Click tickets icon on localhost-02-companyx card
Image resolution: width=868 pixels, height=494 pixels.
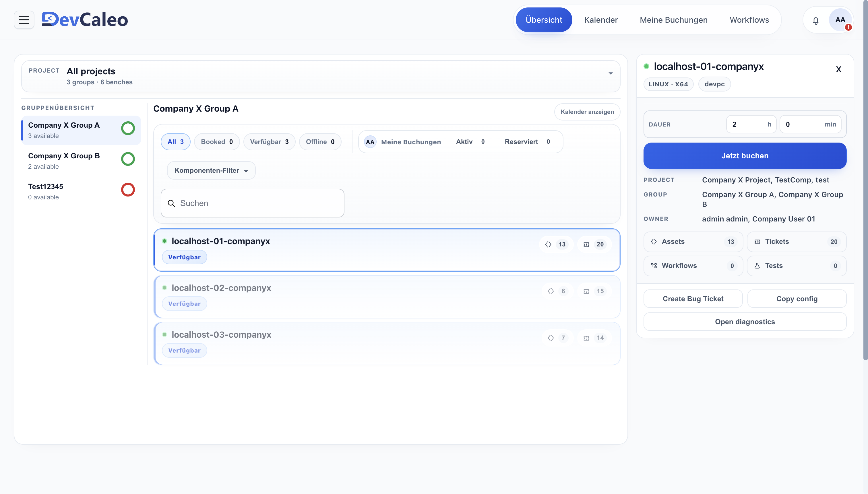coord(586,291)
